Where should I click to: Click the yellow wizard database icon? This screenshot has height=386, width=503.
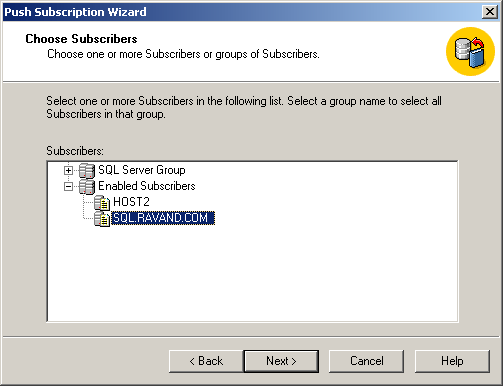pos(470,51)
